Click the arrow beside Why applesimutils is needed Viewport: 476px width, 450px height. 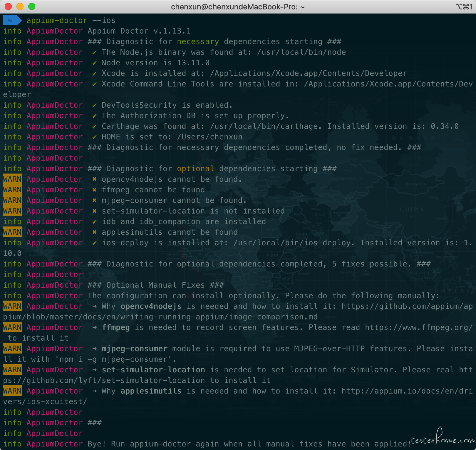coord(94,391)
